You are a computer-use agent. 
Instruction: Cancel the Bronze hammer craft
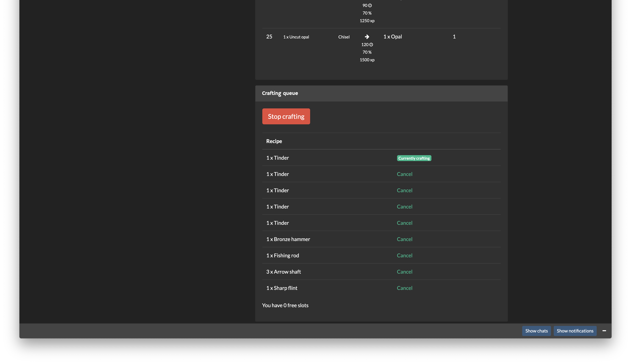pyautogui.click(x=404, y=239)
